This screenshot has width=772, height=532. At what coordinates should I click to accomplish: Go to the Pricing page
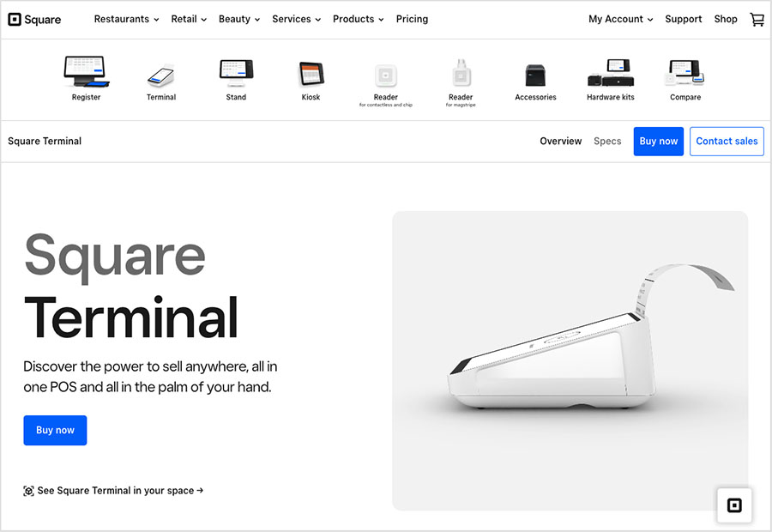click(412, 19)
